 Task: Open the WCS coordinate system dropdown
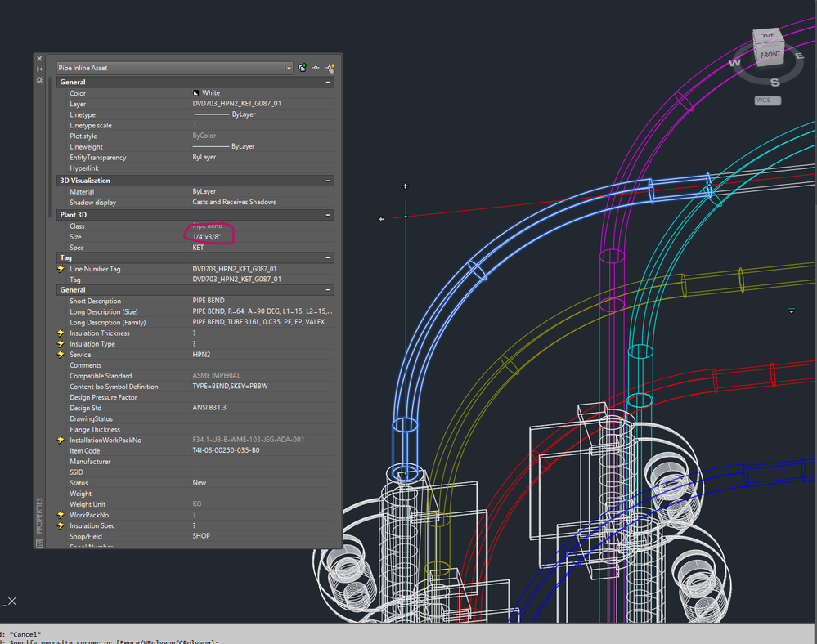coord(768,101)
